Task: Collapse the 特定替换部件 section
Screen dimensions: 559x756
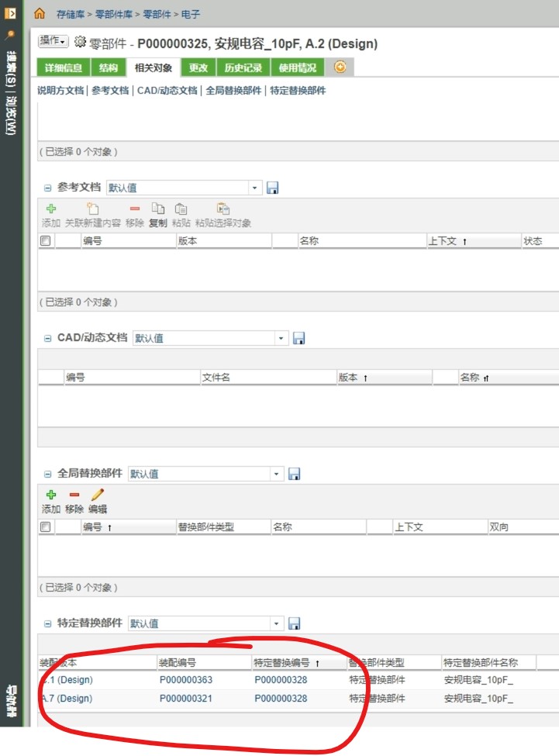Action: click(48, 623)
